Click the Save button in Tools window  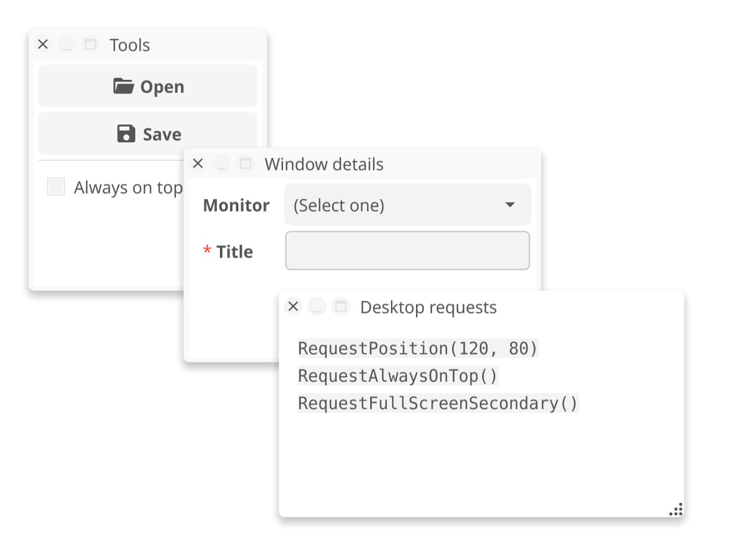click(148, 134)
